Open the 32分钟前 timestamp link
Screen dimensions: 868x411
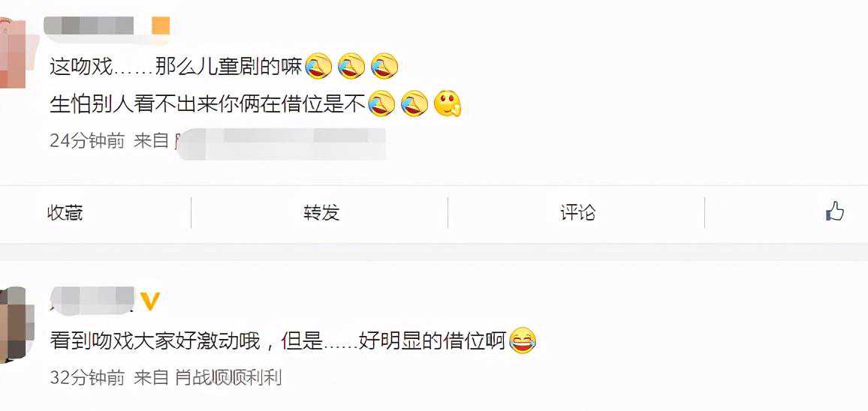[87, 378]
